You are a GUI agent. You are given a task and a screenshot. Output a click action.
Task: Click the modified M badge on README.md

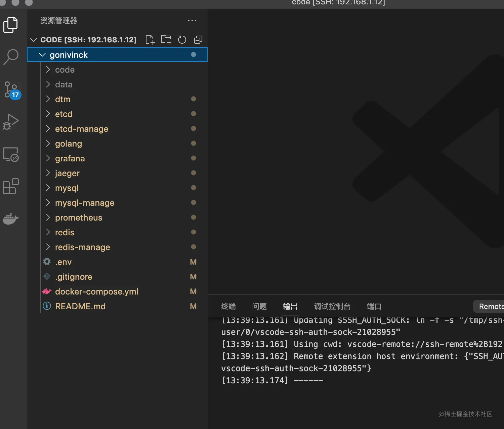(x=193, y=306)
